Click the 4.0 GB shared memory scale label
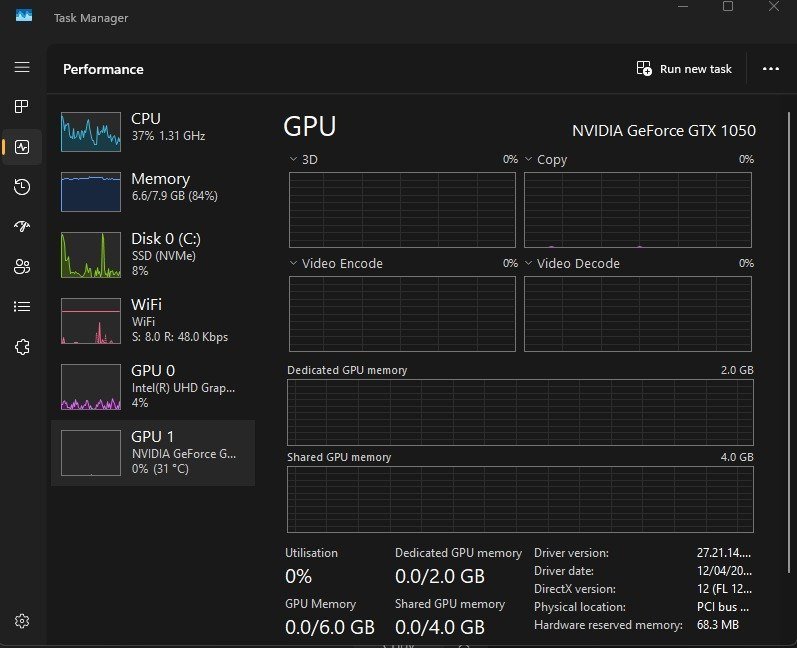The height and width of the screenshot is (648, 797). click(737, 457)
